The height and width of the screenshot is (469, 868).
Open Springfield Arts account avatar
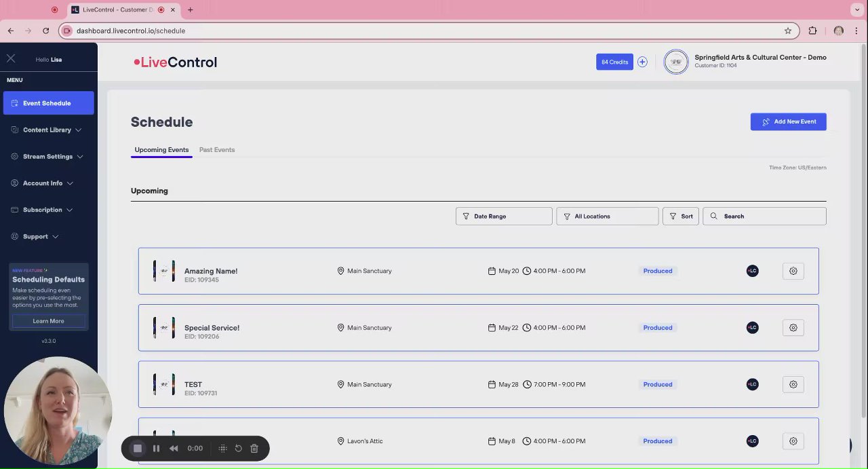[x=675, y=62]
